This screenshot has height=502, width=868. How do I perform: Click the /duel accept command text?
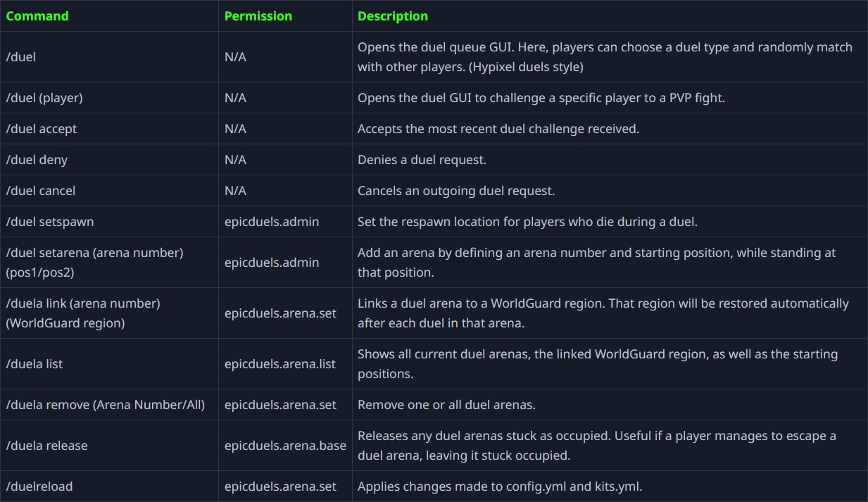42,129
